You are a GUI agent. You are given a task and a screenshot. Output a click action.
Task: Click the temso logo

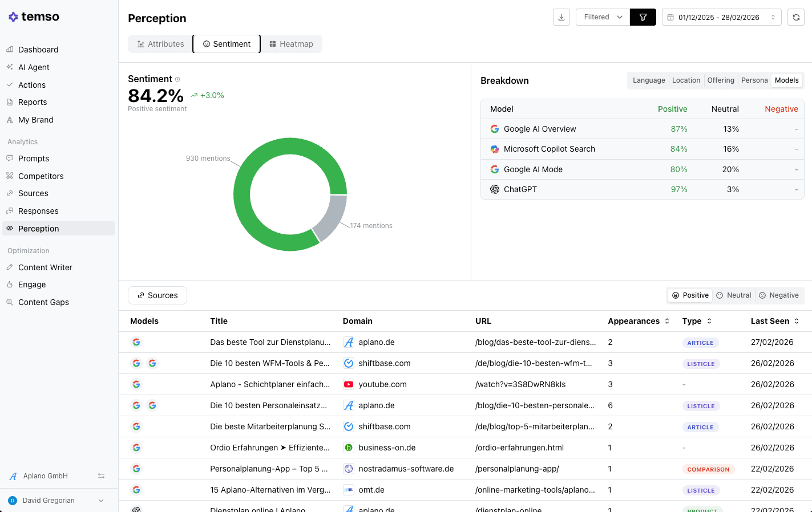point(34,17)
